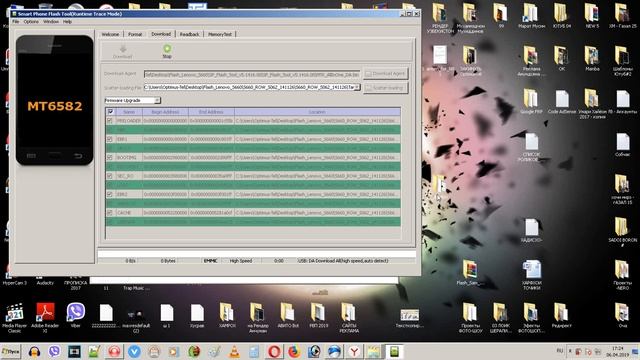Click the Begin Address column header

point(165,112)
